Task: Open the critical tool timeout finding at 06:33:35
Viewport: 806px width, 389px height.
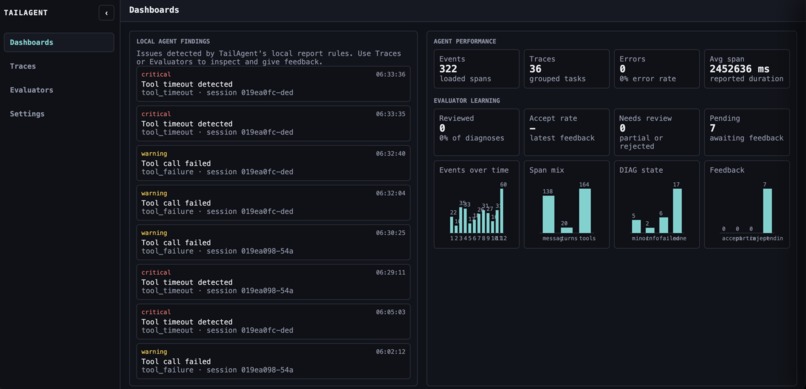Action: [x=273, y=123]
